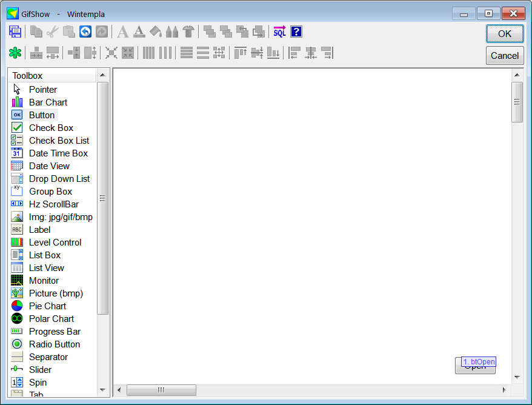Click the center-inward arrows icon
532x405 pixels.
point(111,53)
